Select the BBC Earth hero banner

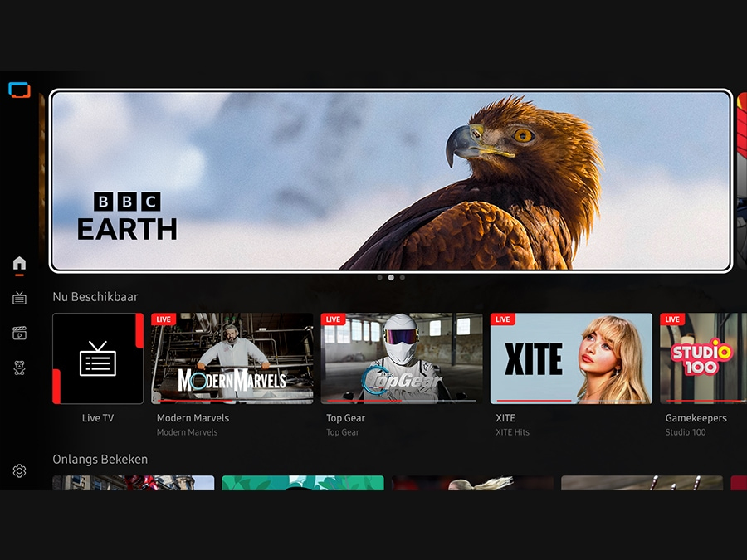tap(391, 181)
